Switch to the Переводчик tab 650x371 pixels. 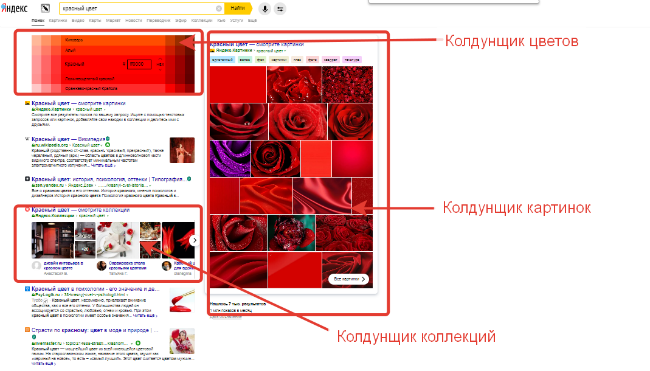coord(158,20)
